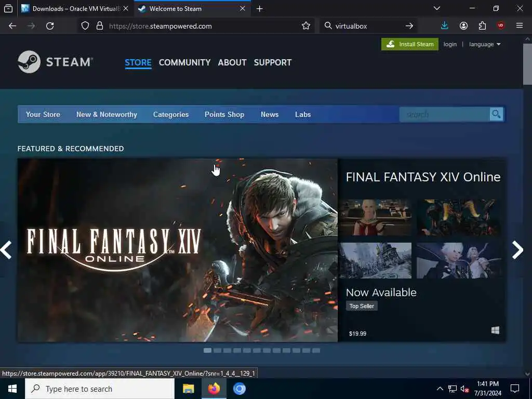Open the language dropdown
Screen dimensions: 532x399
tap(485, 44)
